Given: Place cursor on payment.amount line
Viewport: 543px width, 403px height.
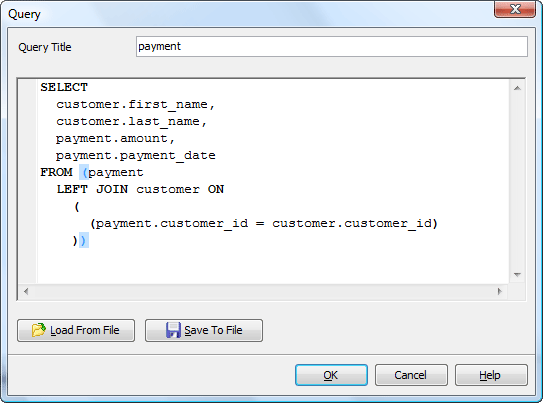Looking at the screenshot, I should (115, 138).
